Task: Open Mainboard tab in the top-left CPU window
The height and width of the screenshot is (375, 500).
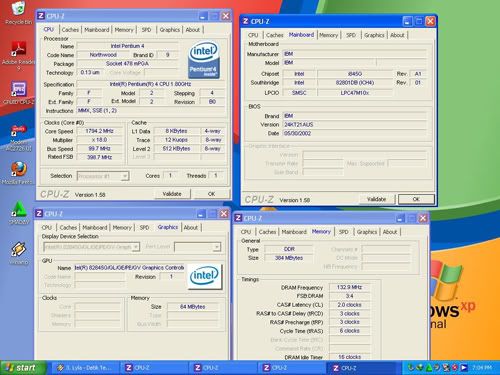Action: [97, 30]
